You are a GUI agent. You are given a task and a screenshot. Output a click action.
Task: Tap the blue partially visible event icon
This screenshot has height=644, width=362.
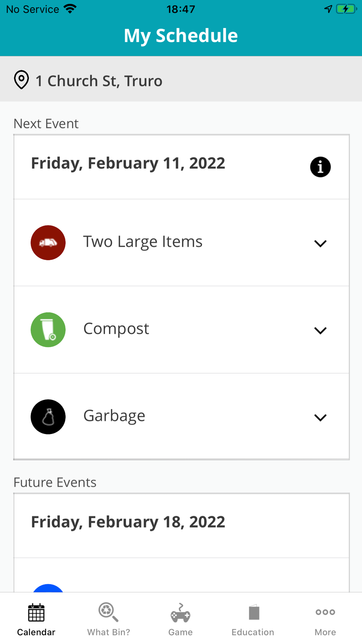48,588
